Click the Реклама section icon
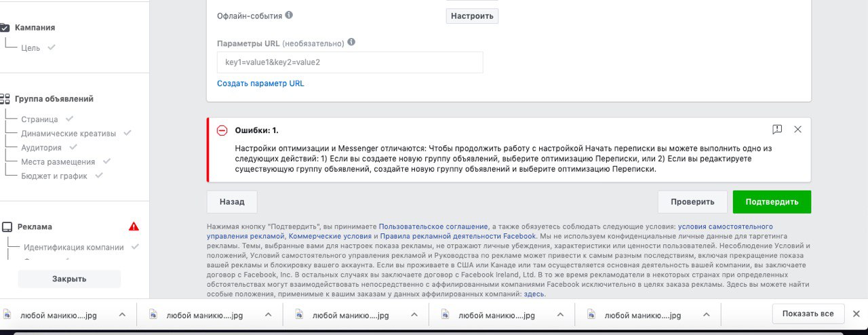Image resolution: width=868 pixels, height=335 pixels. [6, 226]
